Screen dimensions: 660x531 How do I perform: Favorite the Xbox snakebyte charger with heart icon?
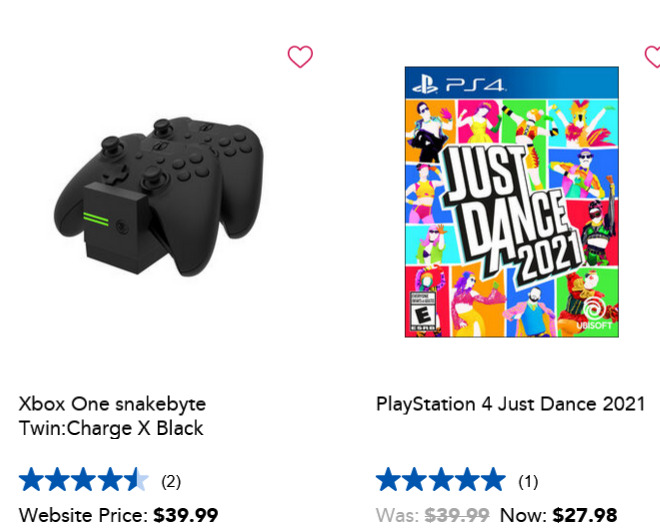tap(300, 56)
